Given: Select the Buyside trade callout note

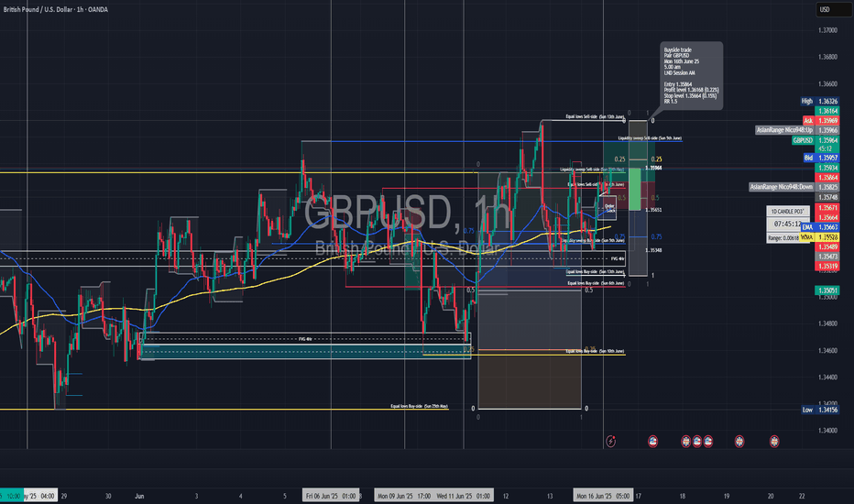Looking at the screenshot, I should click(x=691, y=76).
